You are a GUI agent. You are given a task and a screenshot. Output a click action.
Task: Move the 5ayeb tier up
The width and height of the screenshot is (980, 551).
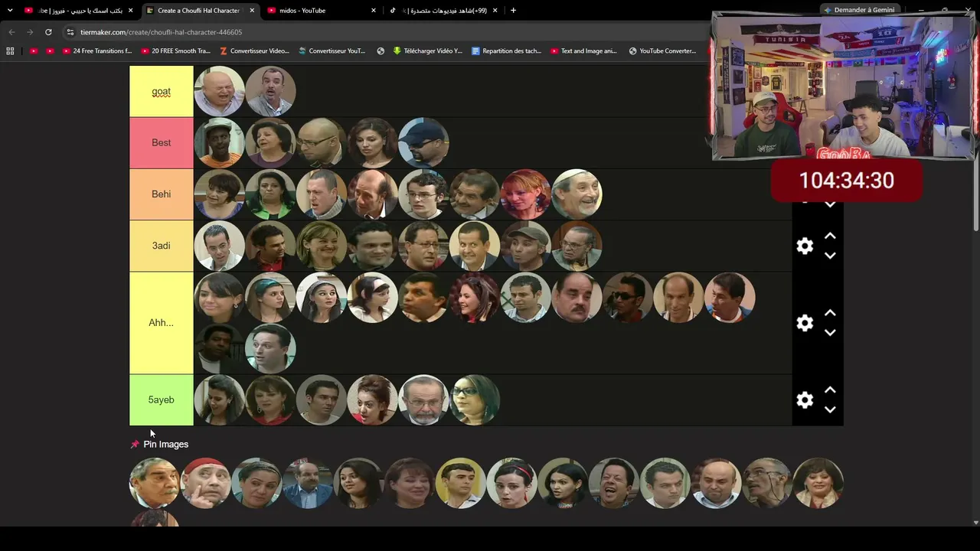pos(830,390)
